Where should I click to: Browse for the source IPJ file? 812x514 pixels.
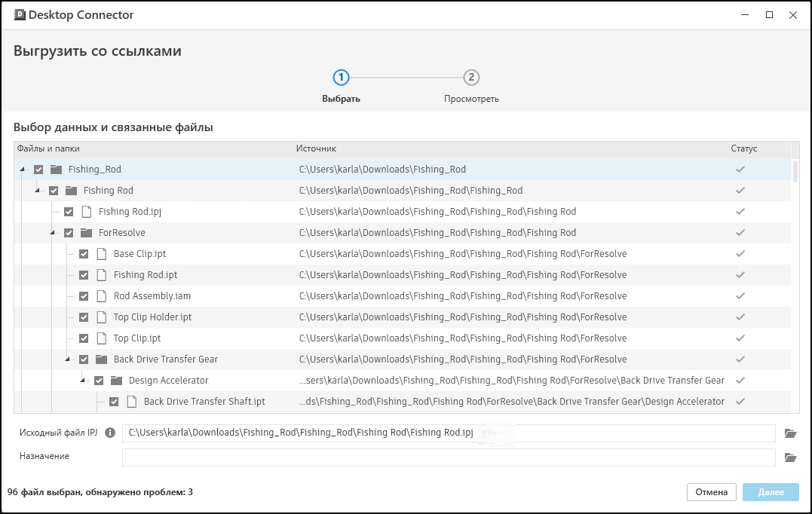[x=790, y=433]
